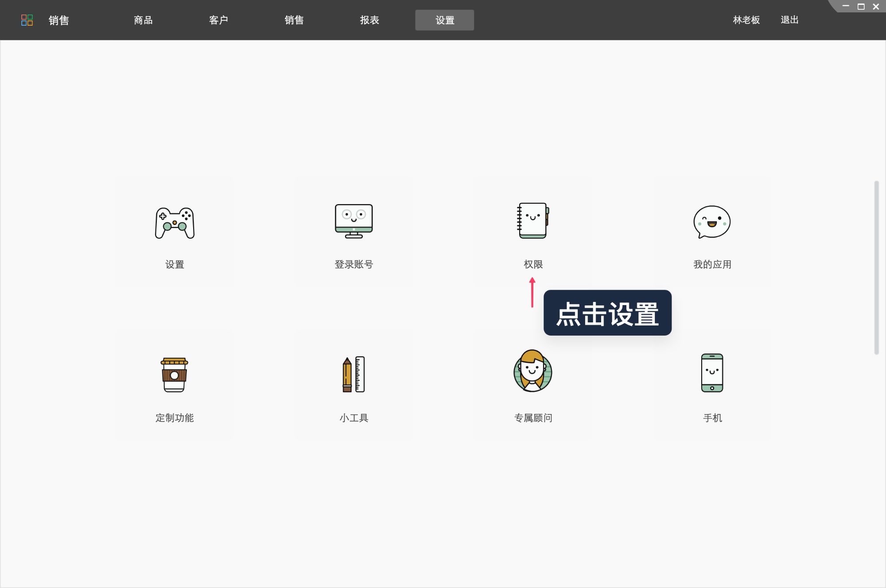886x588 pixels.
Task: Open the 手机 phone icon
Action: (x=711, y=374)
